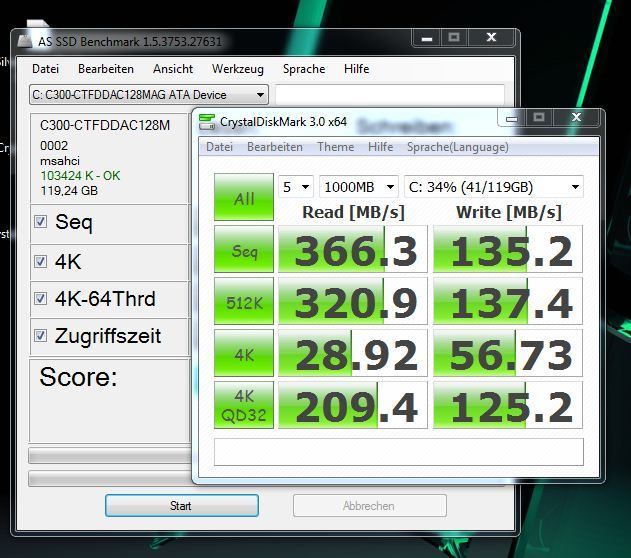Viewport: 631px width, 558px height.
Task: Run the green 4K test button
Action: [x=244, y=353]
